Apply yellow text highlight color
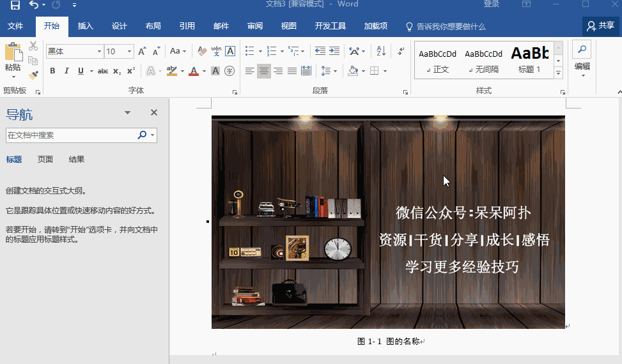The image size is (622, 364). [x=171, y=72]
